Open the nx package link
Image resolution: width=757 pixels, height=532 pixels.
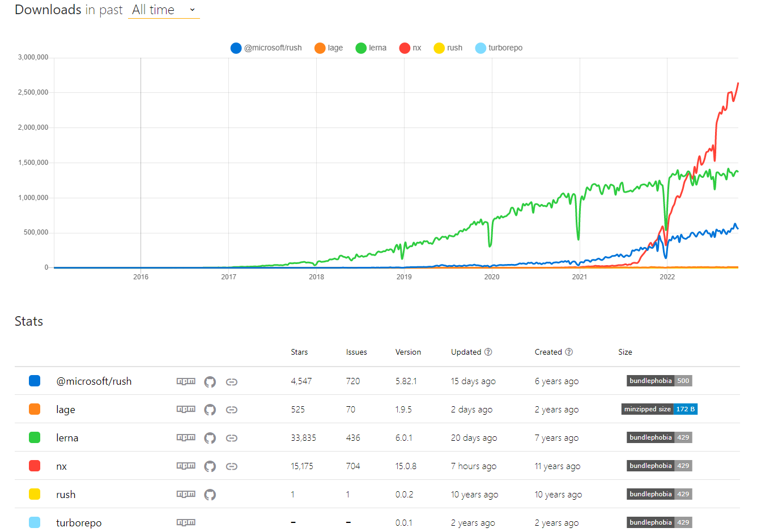pyautogui.click(x=62, y=466)
